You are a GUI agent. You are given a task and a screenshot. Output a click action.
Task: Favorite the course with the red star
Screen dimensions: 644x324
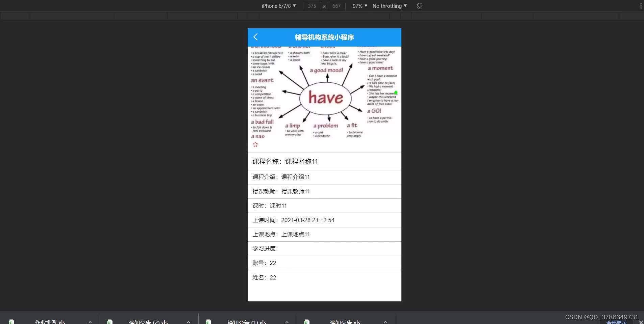tap(255, 144)
